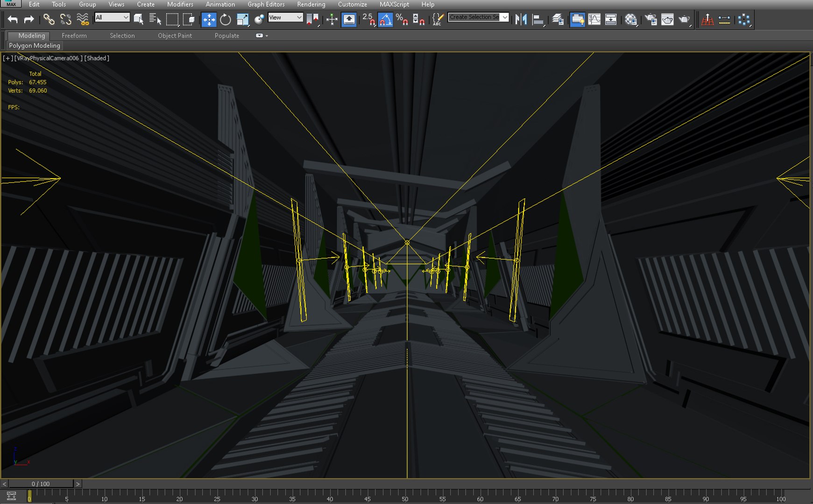813x504 pixels.
Task: Open the Group menu
Action: 87,4
